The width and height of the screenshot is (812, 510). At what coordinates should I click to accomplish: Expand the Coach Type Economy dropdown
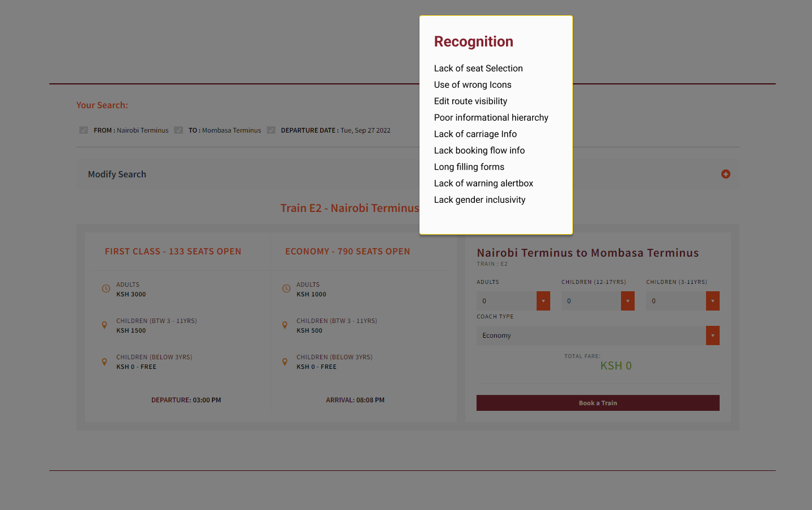pos(712,335)
